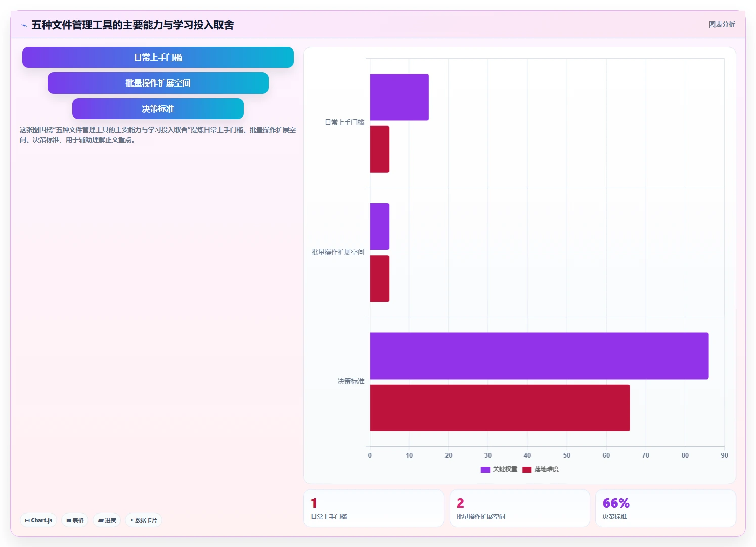Select the 批量操作扩展空间 funnel bar
The height and width of the screenshot is (547, 756).
pyautogui.click(x=158, y=83)
